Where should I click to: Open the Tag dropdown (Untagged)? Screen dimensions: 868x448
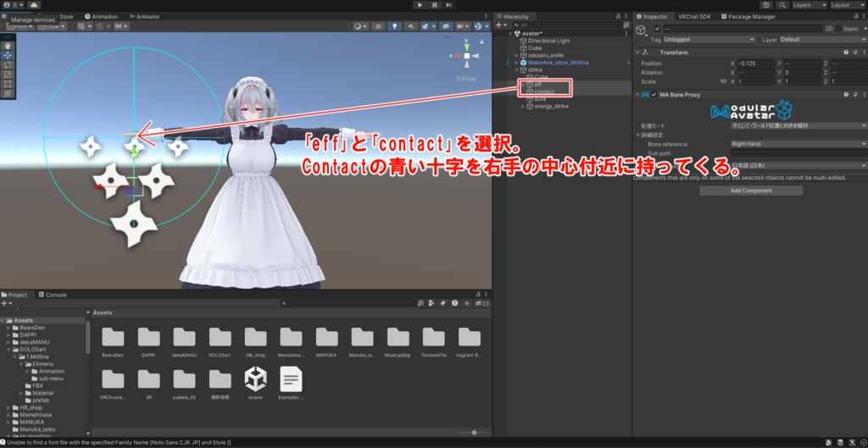[x=709, y=40]
